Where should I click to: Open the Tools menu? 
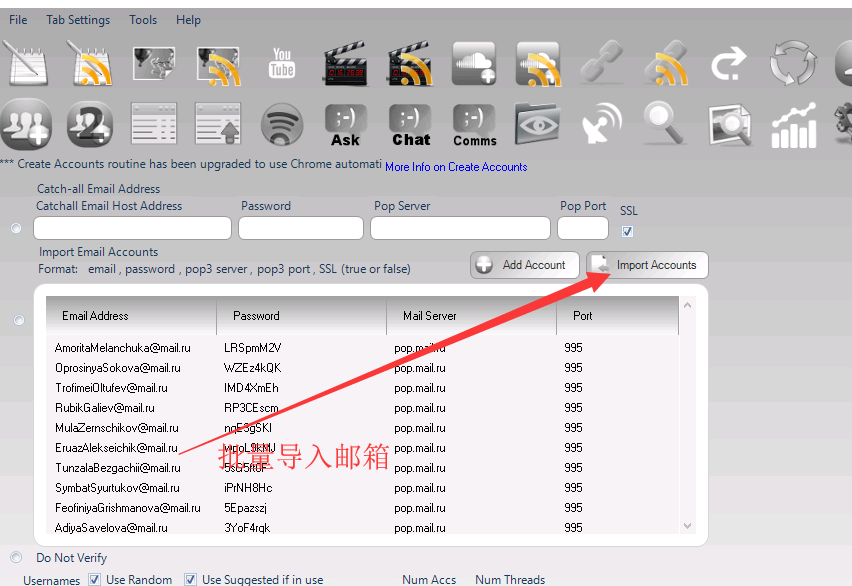[x=142, y=19]
